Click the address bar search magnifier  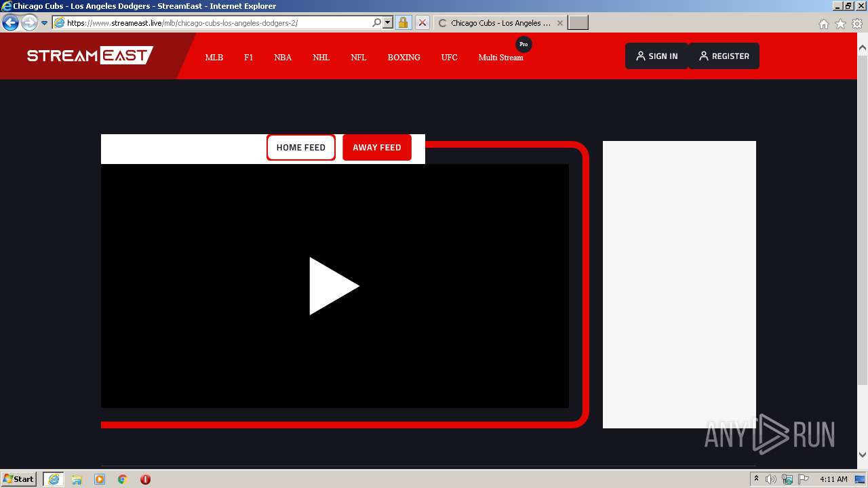click(x=377, y=22)
